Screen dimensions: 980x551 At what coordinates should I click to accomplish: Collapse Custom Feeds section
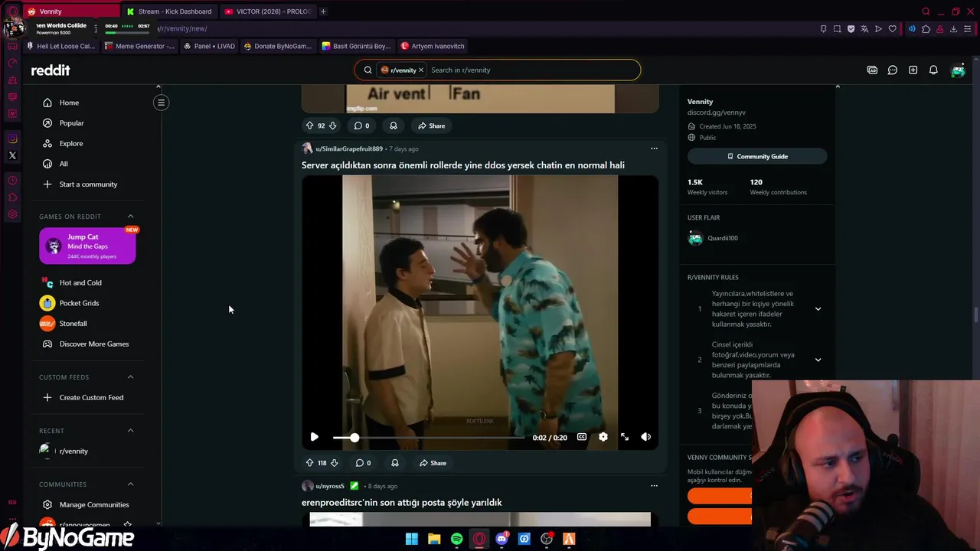pyautogui.click(x=130, y=377)
